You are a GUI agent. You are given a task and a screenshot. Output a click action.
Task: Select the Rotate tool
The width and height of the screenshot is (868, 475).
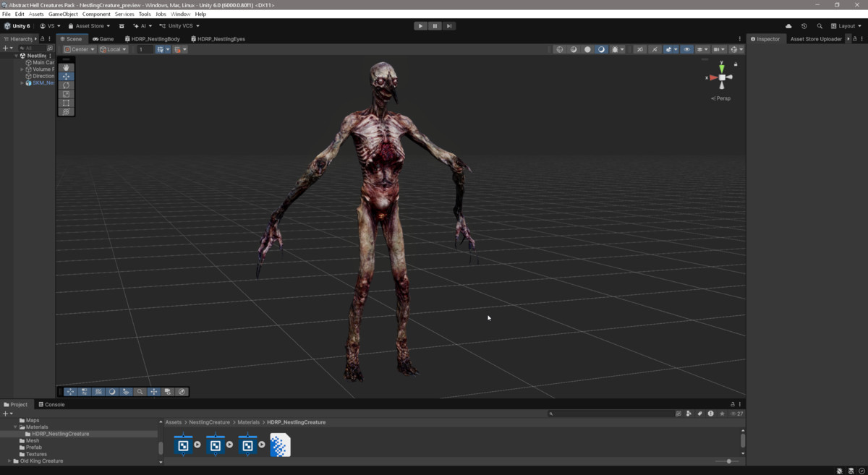(x=67, y=85)
